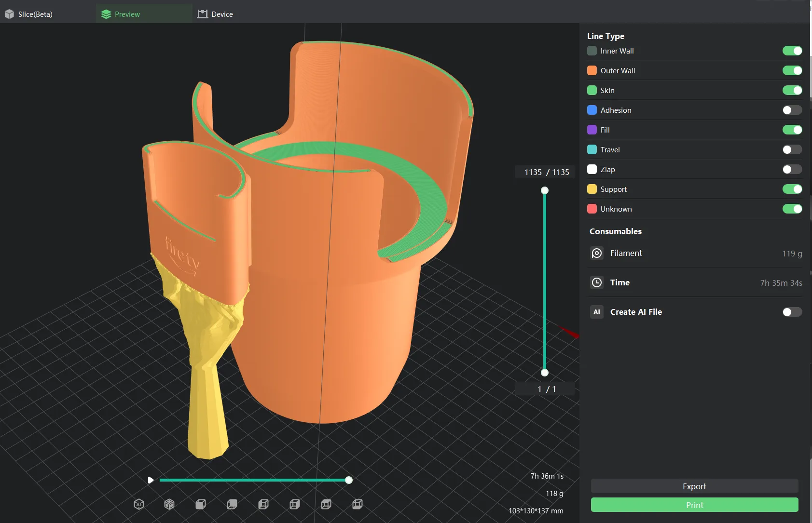This screenshot has width=812, height=523.
Task: Select the isometric three-face cube view icon
Action: pyautogui.click(x=169, y=504)
